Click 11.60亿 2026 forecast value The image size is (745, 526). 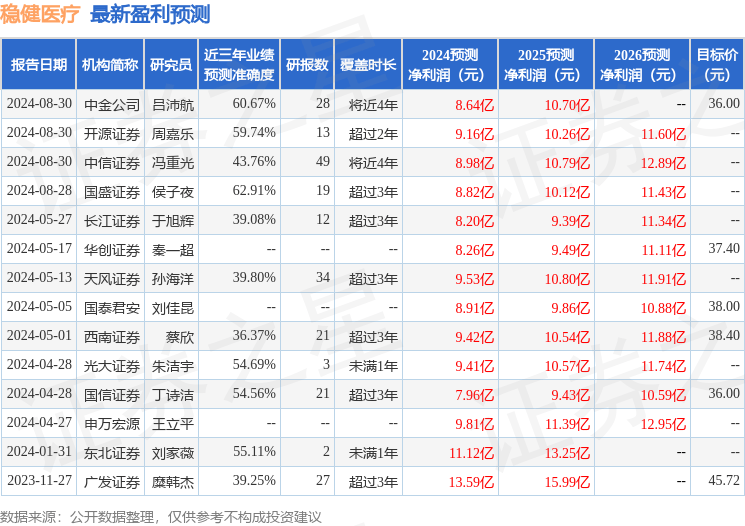(x=663, y=134)
